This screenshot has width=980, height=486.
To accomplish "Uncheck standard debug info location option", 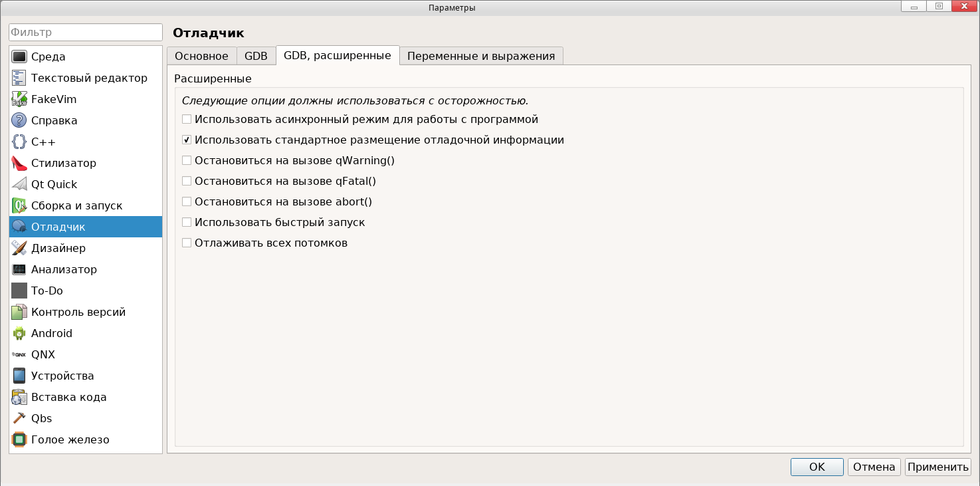I will point(187,140).
